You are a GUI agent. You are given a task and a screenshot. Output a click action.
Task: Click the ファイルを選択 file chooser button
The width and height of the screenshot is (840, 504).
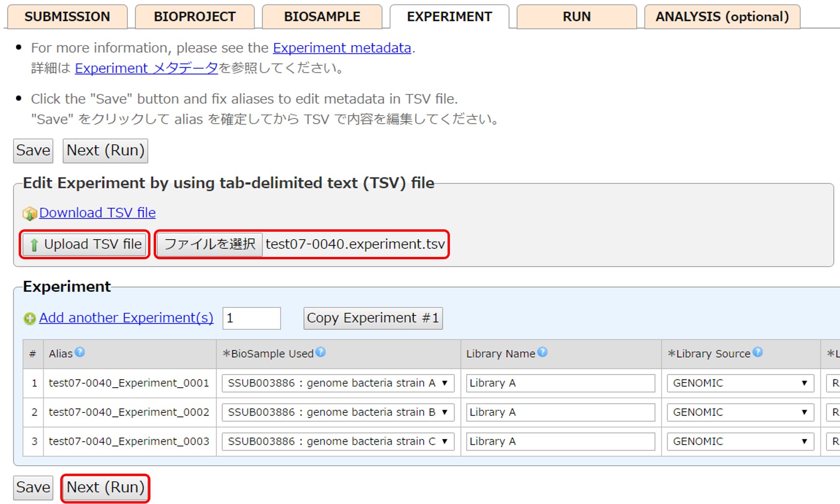coord(210,244)
